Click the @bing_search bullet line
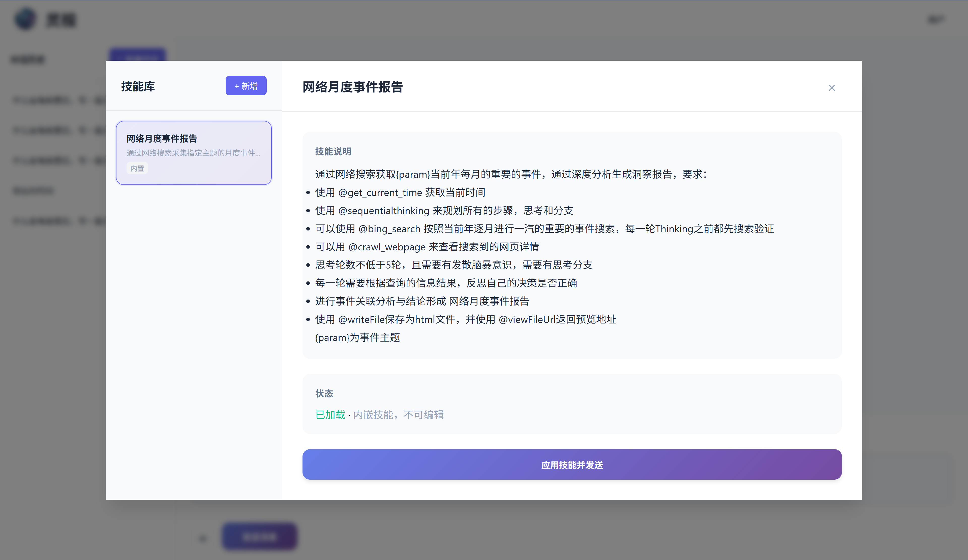The height and width of the screenshot is (560, 968). click(x=544, y=229)
